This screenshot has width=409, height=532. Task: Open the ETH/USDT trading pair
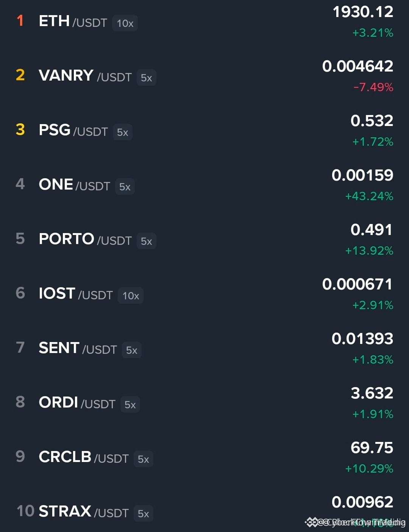pos(204,22)
